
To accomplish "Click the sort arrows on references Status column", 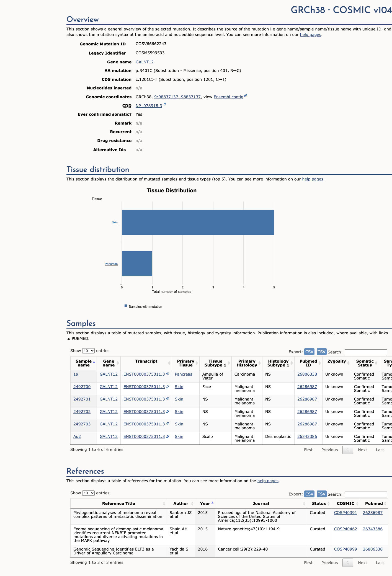I will (328, 503).
